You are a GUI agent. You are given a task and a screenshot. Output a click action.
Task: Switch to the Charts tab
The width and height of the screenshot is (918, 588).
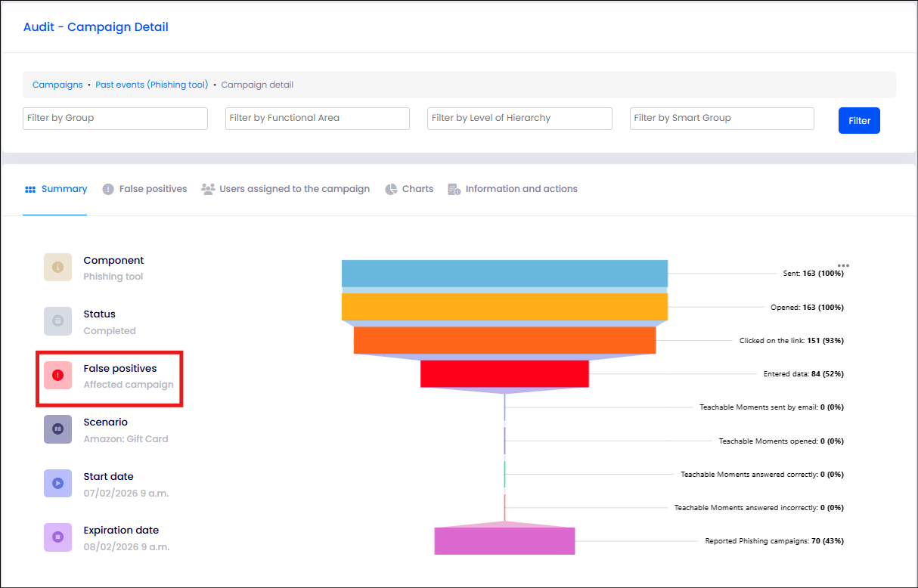coord(409,189)
